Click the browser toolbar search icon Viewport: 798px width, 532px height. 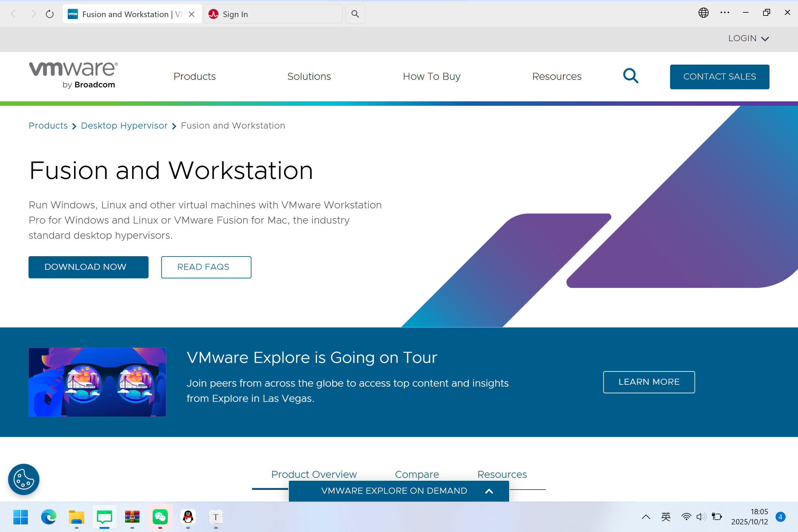pos(355,14)
